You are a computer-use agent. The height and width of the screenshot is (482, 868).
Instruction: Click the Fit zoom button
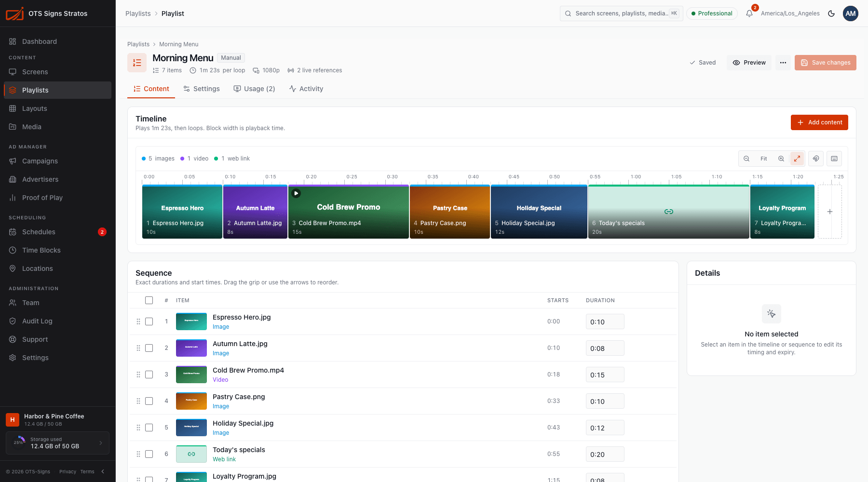point(764,159)
